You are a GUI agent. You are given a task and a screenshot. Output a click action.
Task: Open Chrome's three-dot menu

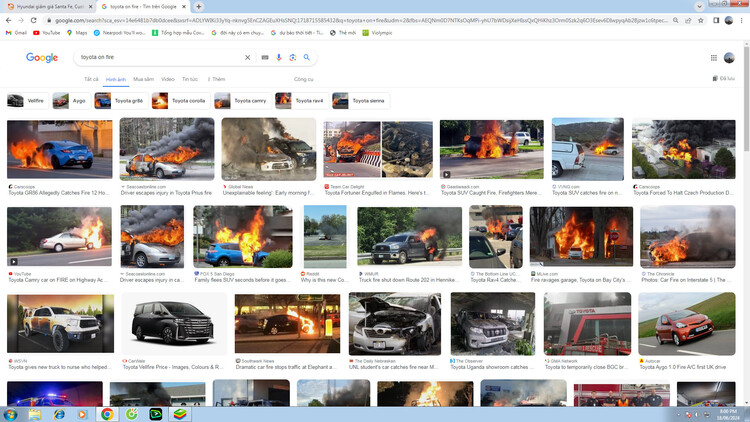pos(741,21)
